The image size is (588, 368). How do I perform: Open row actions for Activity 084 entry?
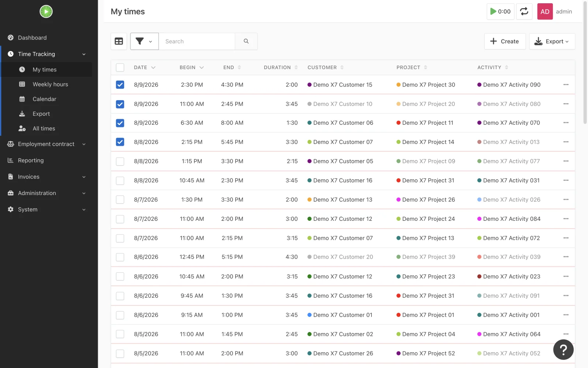point(566,219)
